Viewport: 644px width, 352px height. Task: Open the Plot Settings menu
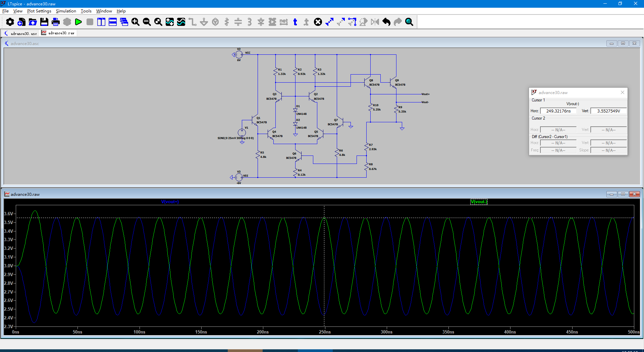point(39,11)
